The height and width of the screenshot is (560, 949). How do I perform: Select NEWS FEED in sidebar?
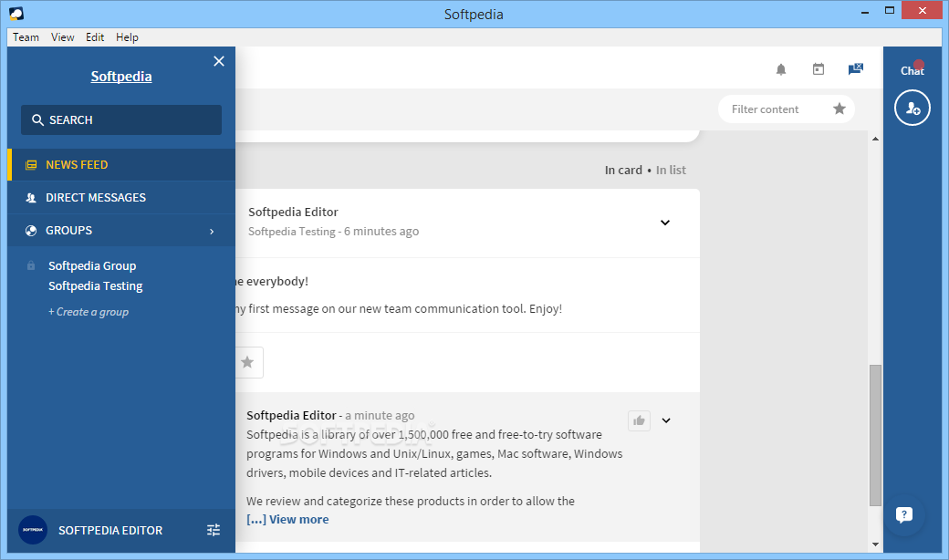coord(121,164)
